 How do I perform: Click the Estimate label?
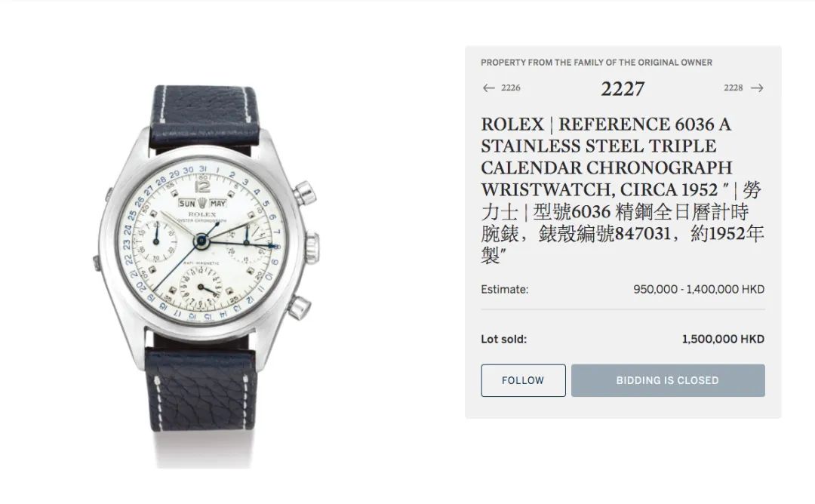click(x=504, y=290)
